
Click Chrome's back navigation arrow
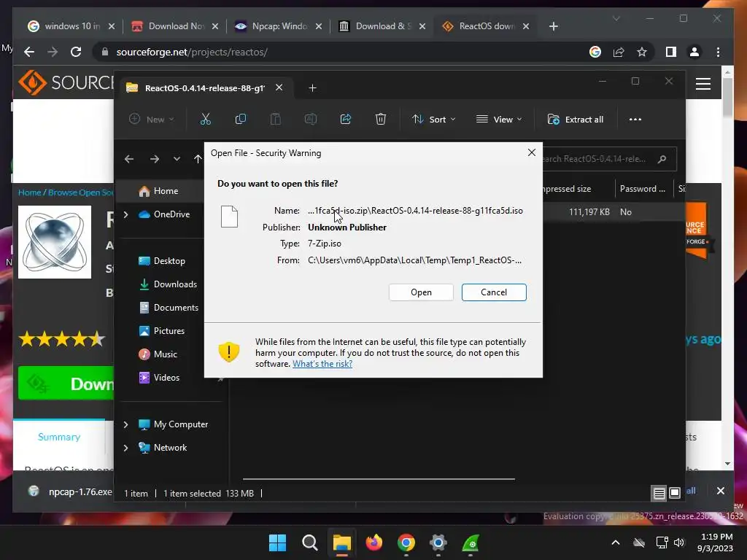point(29,52)
